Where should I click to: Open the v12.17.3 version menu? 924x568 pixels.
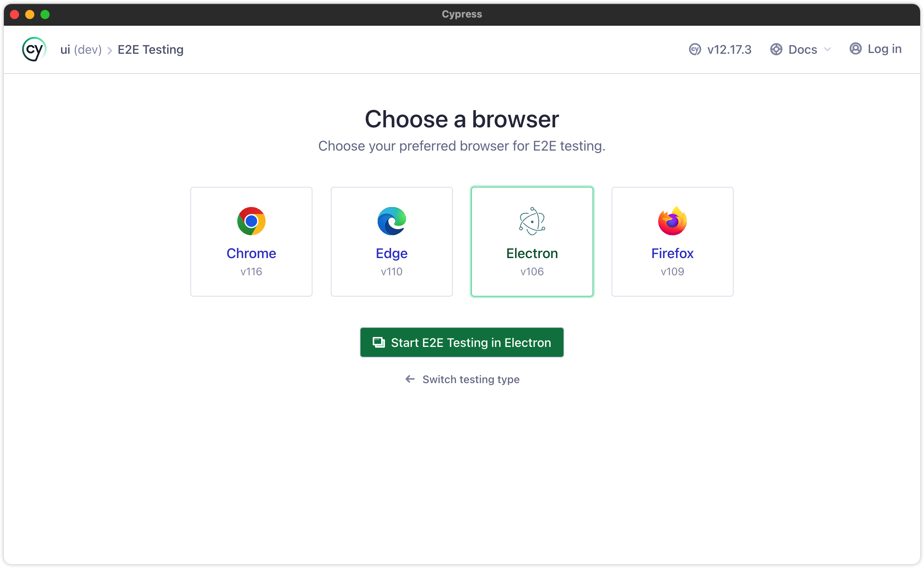tap(729, 50)
